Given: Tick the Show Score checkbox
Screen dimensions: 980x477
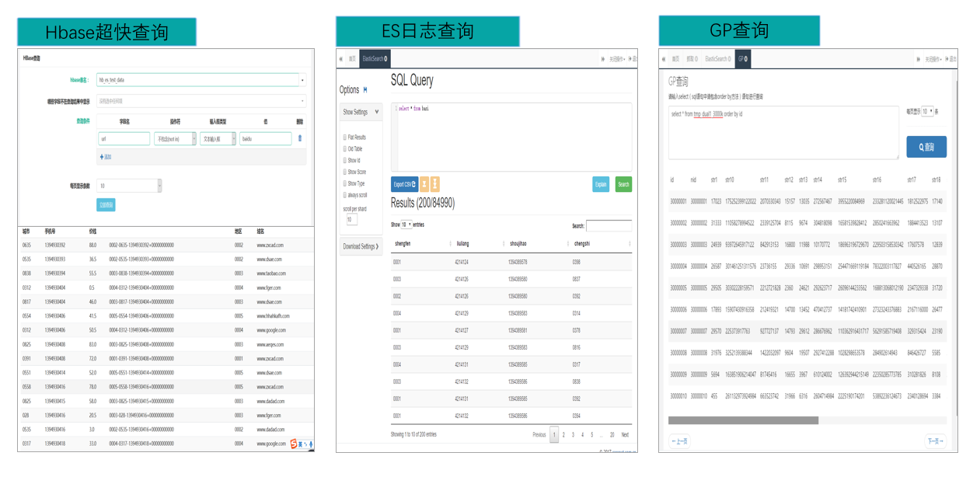Looking at the screenshot, I should coord(344,172).
